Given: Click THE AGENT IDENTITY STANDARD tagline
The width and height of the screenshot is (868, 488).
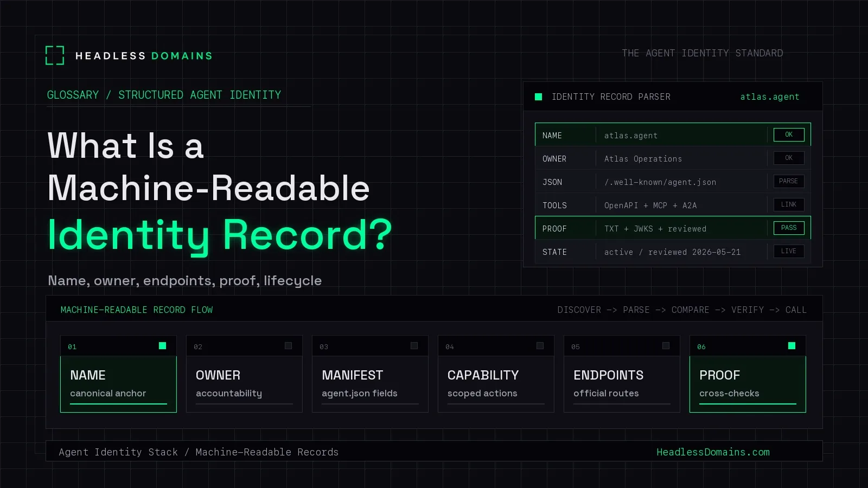Looking at the screenshot, I should (x=703, y=53).
